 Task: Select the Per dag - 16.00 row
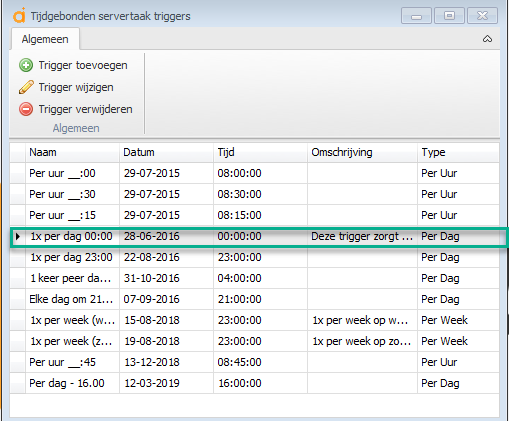(x=254, y=383)
